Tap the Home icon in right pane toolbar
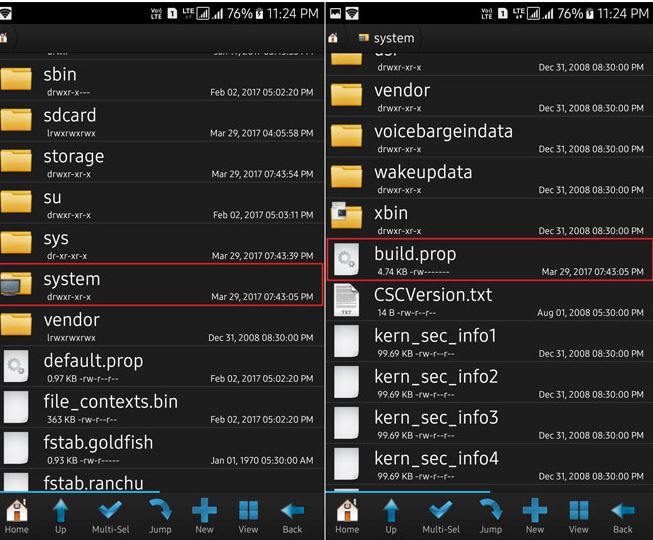The height and width of the screenshot is (540, 653). [x=347, y=514]
